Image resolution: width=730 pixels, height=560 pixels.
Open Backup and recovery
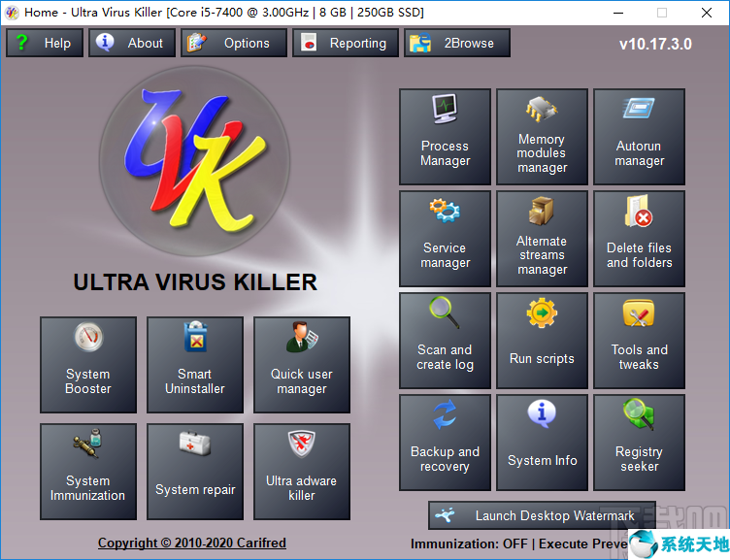tap(445, 443)
